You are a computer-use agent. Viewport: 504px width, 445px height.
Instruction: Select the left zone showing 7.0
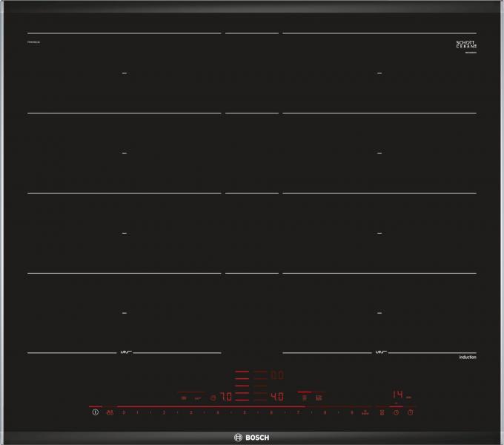[x=225, y=397]
